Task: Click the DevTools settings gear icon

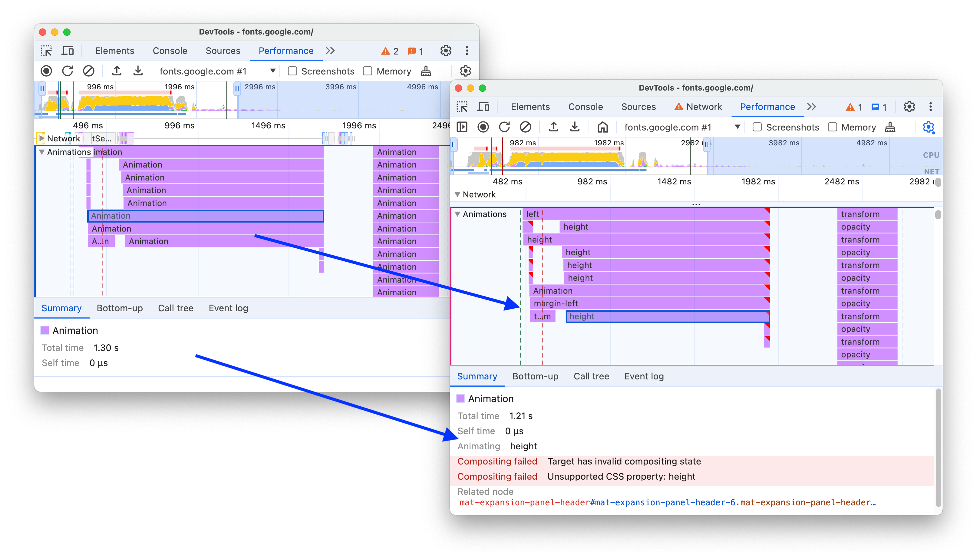Action: click(x=909, y=106)
